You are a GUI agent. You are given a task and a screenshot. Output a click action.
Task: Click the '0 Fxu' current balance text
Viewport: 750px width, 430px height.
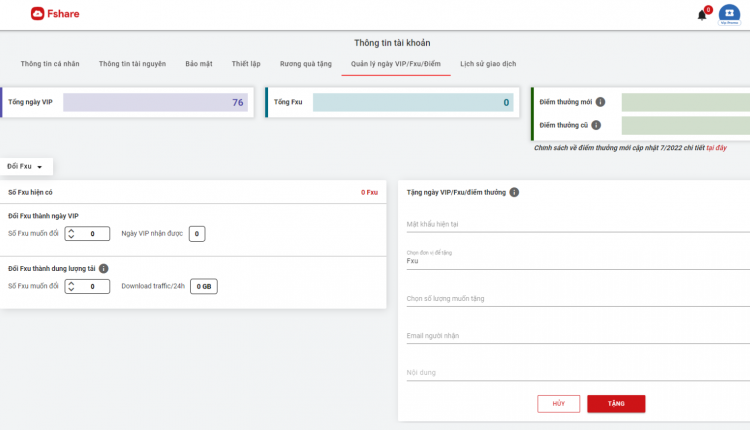[369, 192]
